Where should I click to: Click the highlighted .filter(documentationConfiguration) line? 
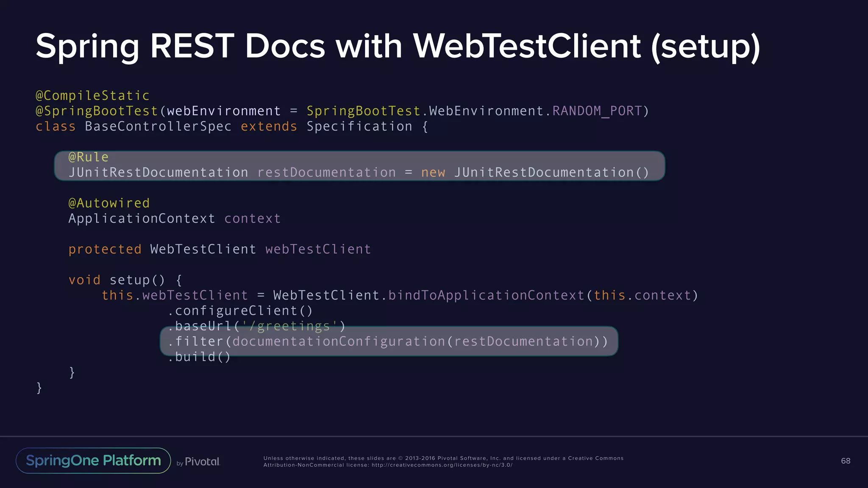(x=388, y=341)
